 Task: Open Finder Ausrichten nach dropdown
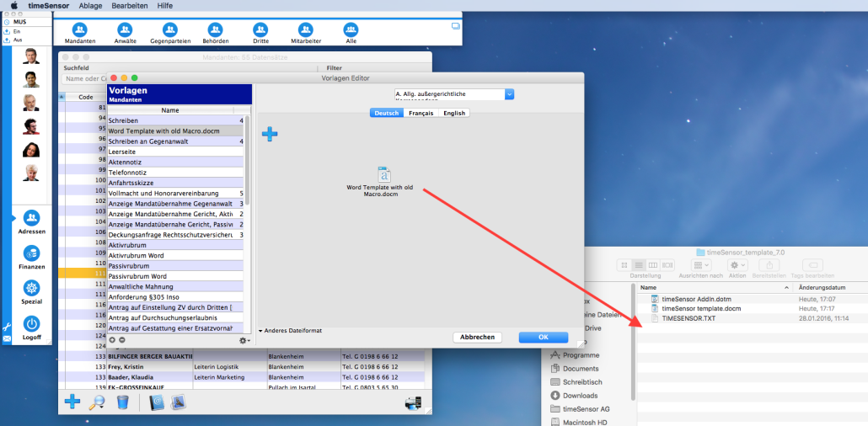[x=701, y=265]
